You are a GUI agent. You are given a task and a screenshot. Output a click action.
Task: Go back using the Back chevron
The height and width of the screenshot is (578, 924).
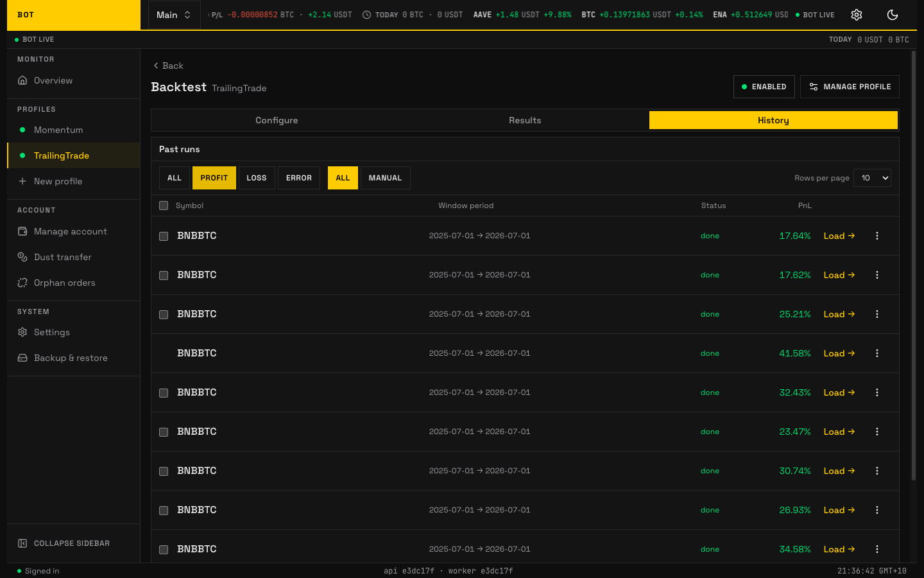tap(156, 66)
